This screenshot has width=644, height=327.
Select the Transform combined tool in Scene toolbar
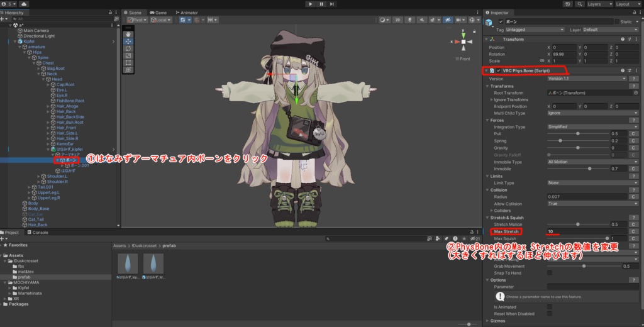pyautogui.click(x=128, y=69)
